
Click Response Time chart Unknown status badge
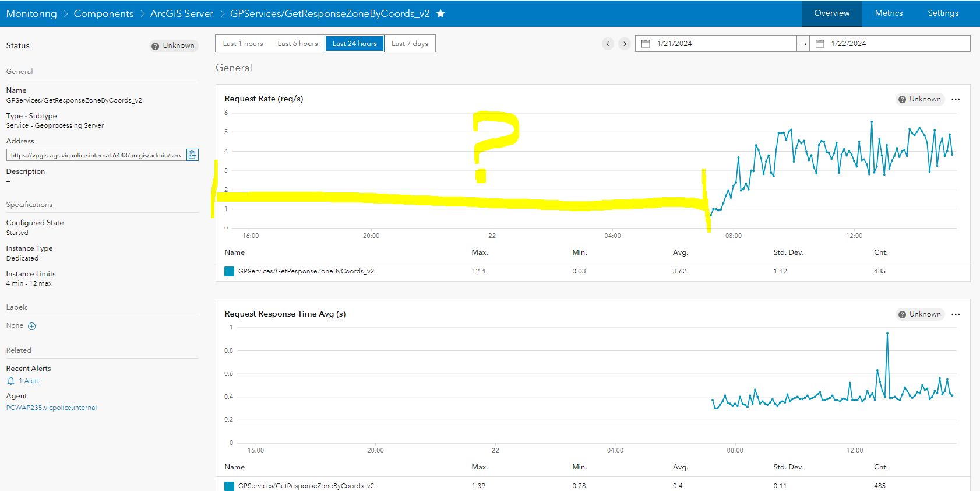919,314
